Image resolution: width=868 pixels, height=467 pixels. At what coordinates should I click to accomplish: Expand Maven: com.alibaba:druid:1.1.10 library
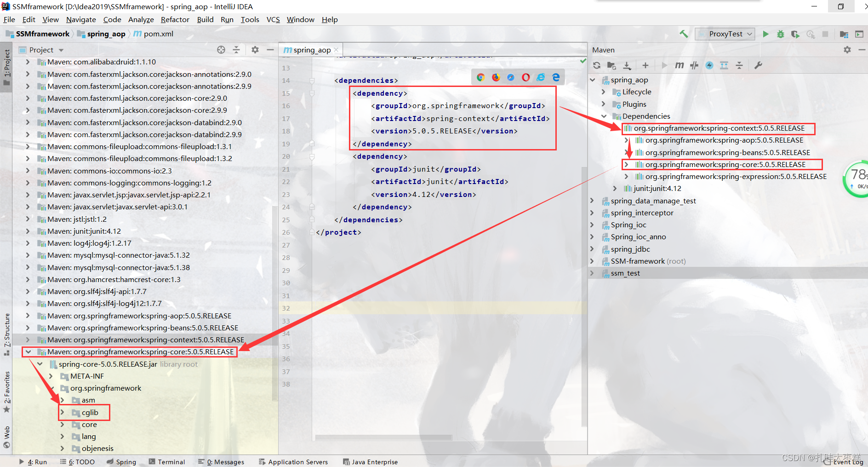tap(28, 62)
